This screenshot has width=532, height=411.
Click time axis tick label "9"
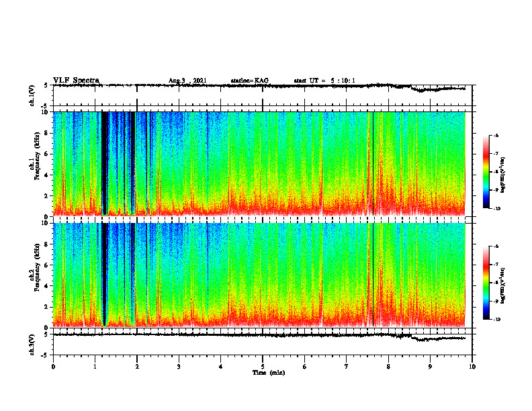(430, 367)
